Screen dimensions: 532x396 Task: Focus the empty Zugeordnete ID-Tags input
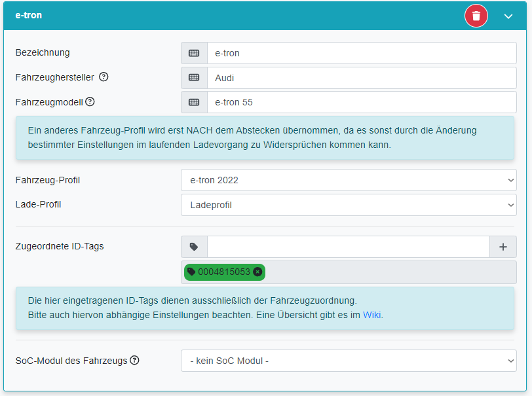coord(349,247)
